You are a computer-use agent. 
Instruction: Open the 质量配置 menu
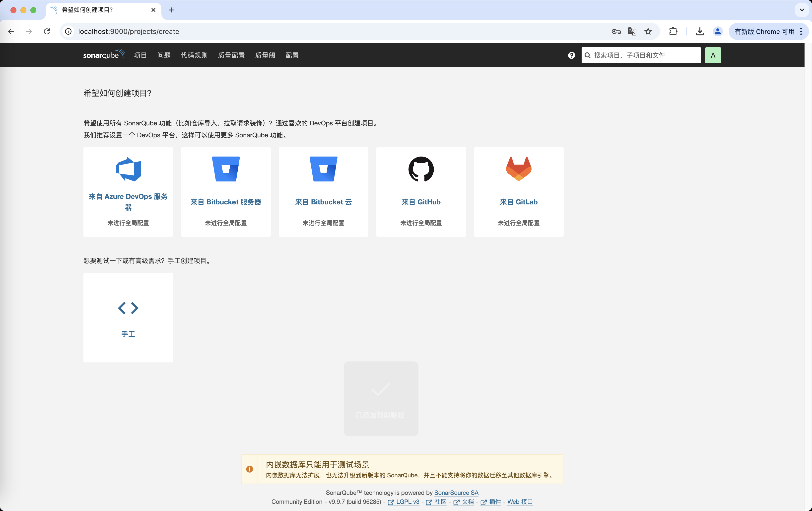click(x=231, y=55)
